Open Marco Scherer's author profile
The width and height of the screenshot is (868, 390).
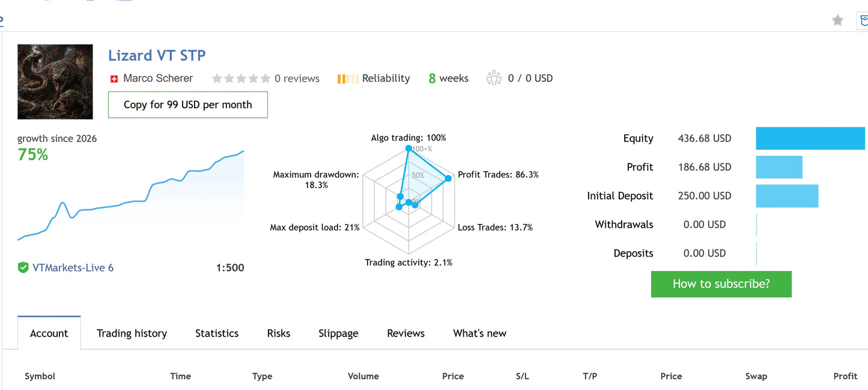(158, 78)
